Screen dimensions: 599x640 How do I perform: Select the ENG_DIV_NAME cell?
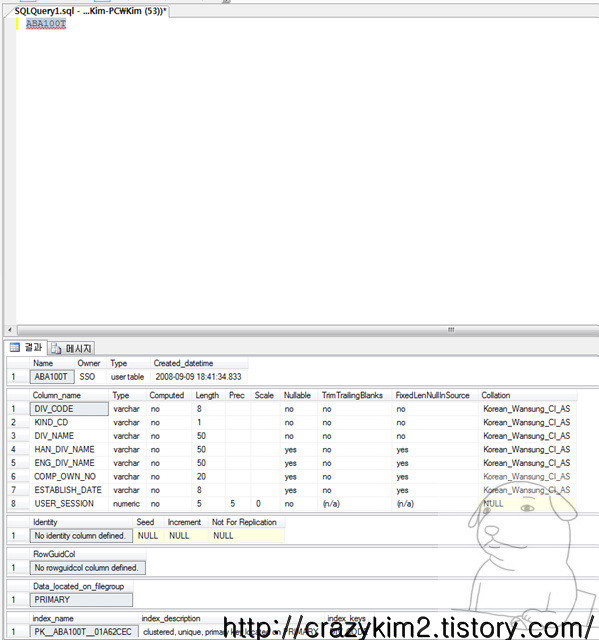click(69, 463)
